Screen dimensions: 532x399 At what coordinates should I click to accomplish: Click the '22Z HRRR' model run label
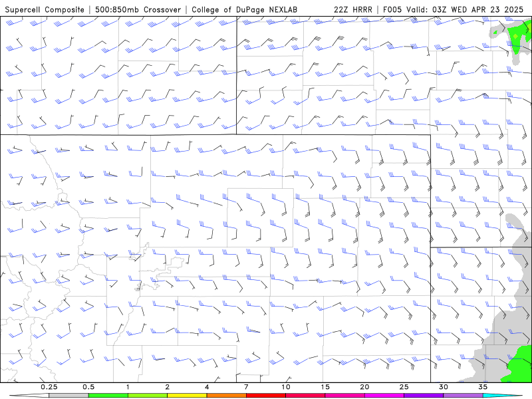tap(353, 10)
